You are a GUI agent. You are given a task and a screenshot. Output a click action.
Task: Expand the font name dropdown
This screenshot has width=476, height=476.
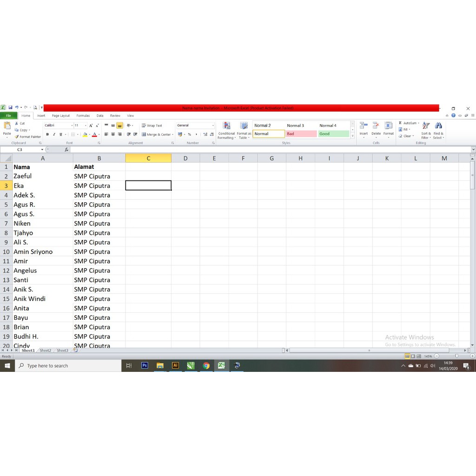(72, 126)
